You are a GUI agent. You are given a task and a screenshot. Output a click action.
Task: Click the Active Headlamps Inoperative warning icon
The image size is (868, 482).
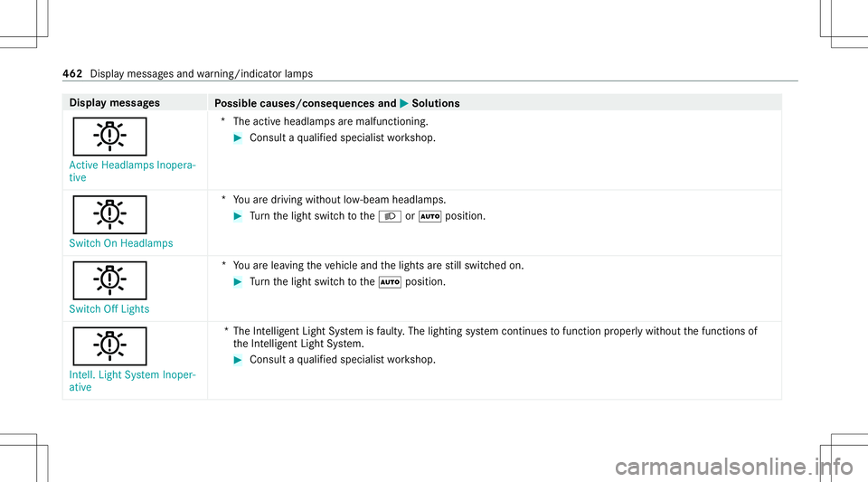(x=109, y=137)
